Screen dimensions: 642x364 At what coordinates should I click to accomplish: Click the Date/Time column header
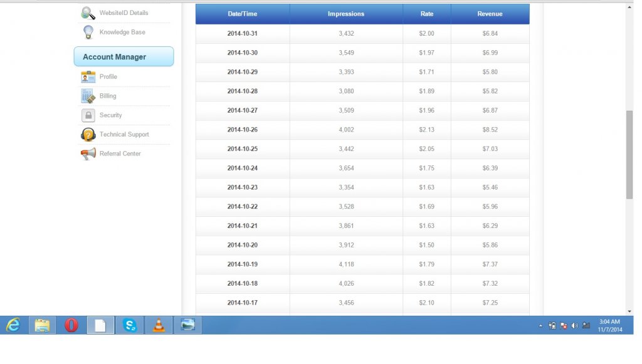coord(243,14)
